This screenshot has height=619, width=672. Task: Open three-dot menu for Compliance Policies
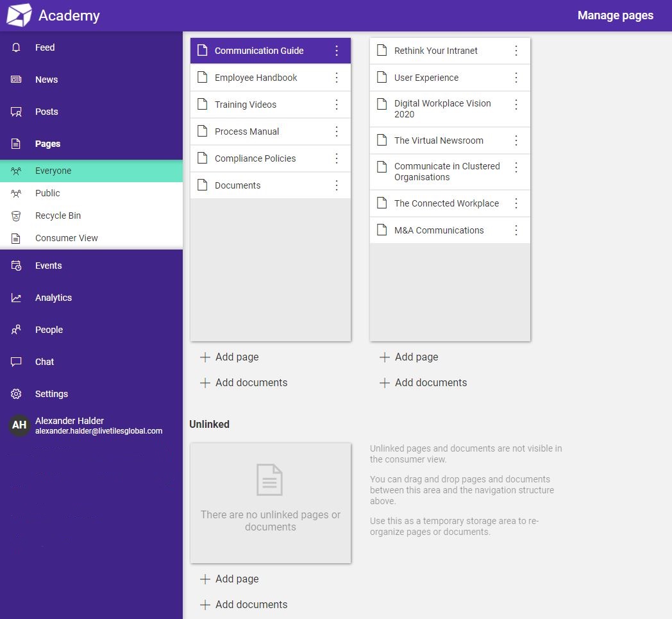[x=337, y=158]
